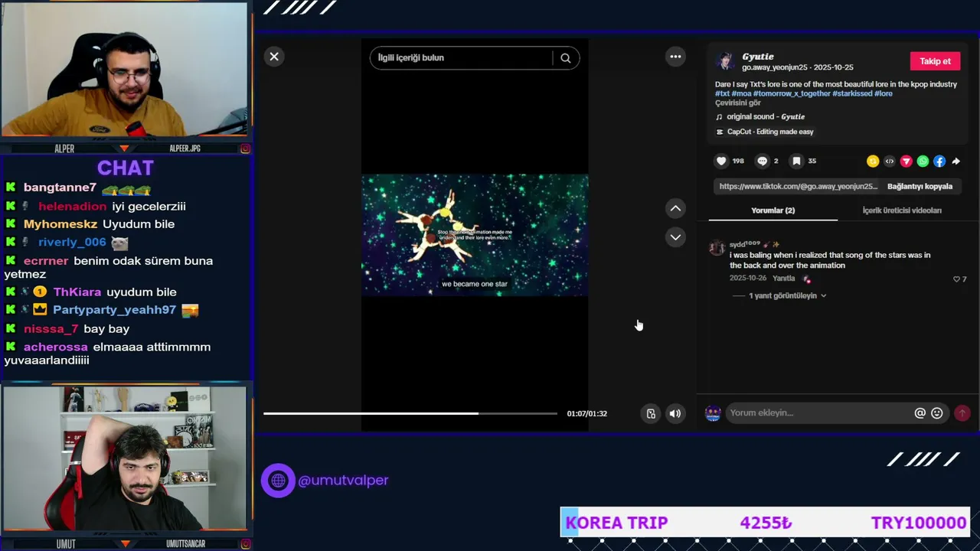Click chat username ThKiara
Screen dimensions: 980x551
pyautogui.click(x=77, y=292)
